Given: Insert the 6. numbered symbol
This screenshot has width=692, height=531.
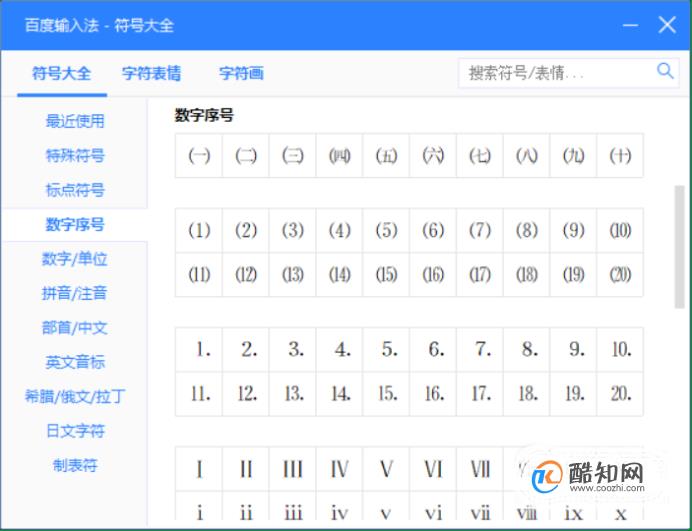Looking at the screenshot, I should pyautogui.click(x=433, y=350).
